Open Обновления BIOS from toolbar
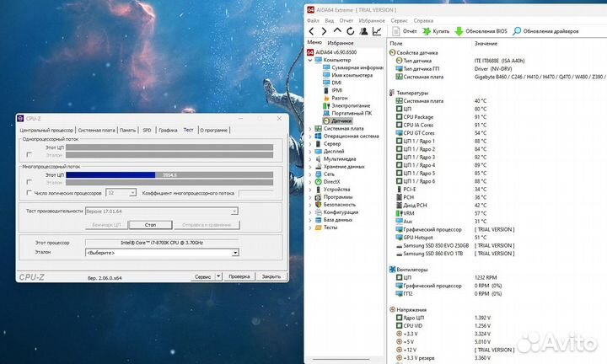 pos(481,31)
